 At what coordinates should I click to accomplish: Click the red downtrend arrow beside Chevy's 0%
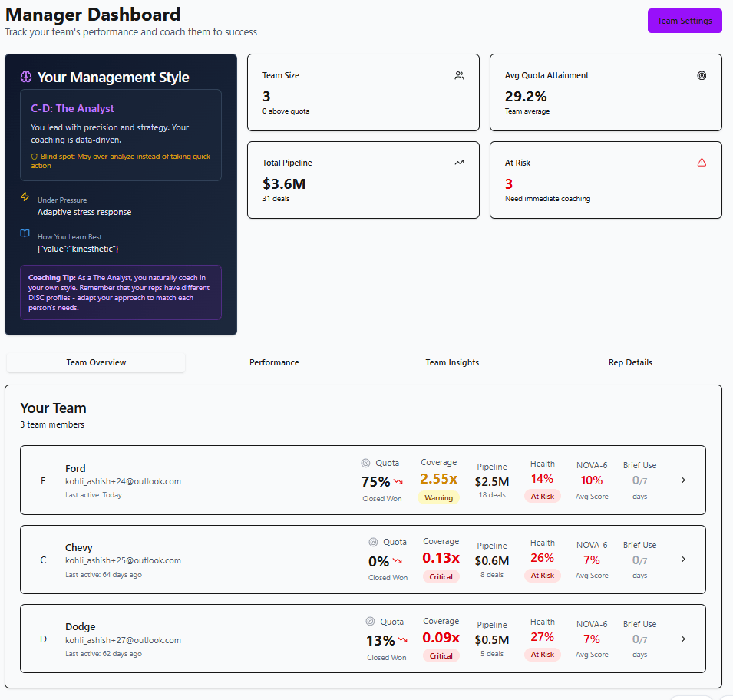tap(398, 560)
